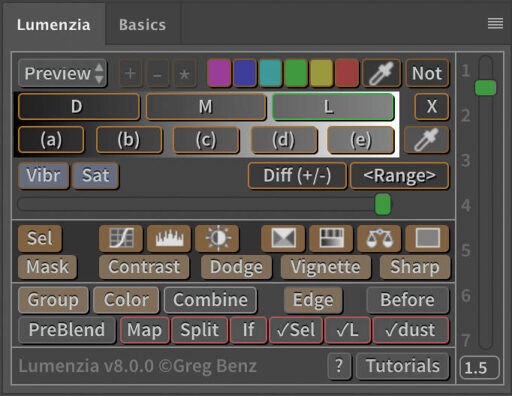Click the Combine button
This screenshot has width=512, height=396.
click(210, 300)
